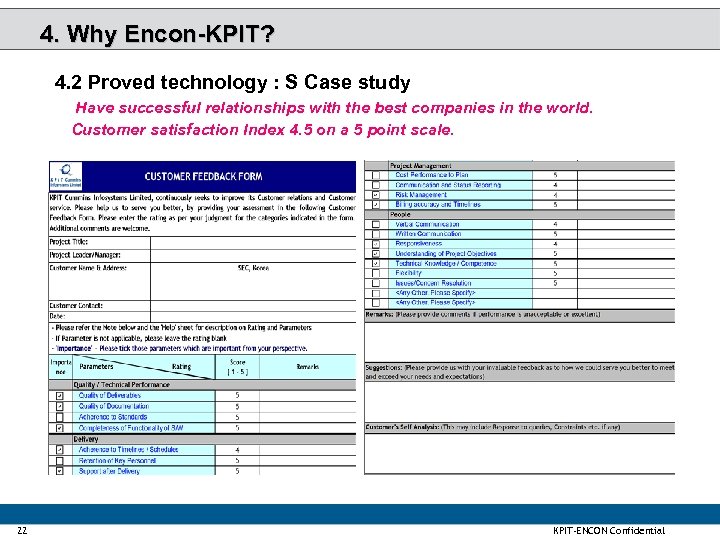Tick the Flexibility checkbox
The image size is (720, 540).
pos(376,273)
